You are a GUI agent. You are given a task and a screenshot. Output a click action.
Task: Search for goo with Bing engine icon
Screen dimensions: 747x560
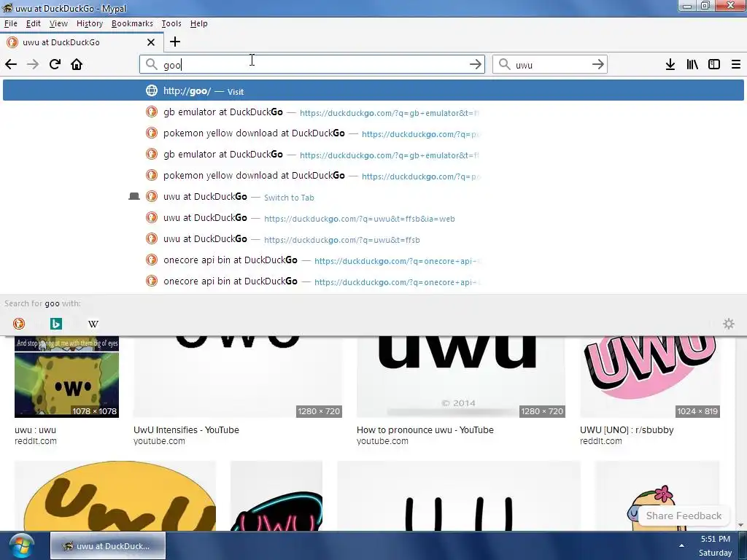[x=56, y=324]
